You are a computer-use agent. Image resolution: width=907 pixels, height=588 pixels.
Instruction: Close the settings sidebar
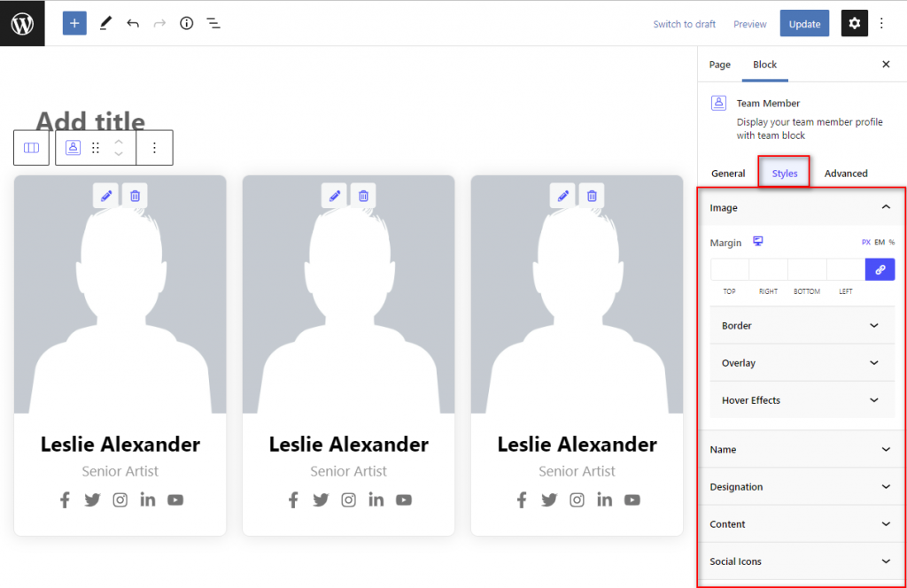tap(886, 64)
